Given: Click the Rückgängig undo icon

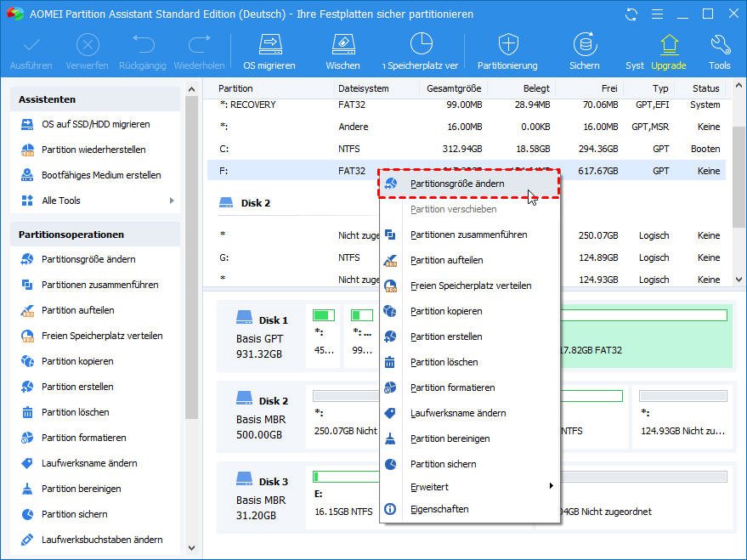Looking at the screenshot, I should (x=143, y=45).
